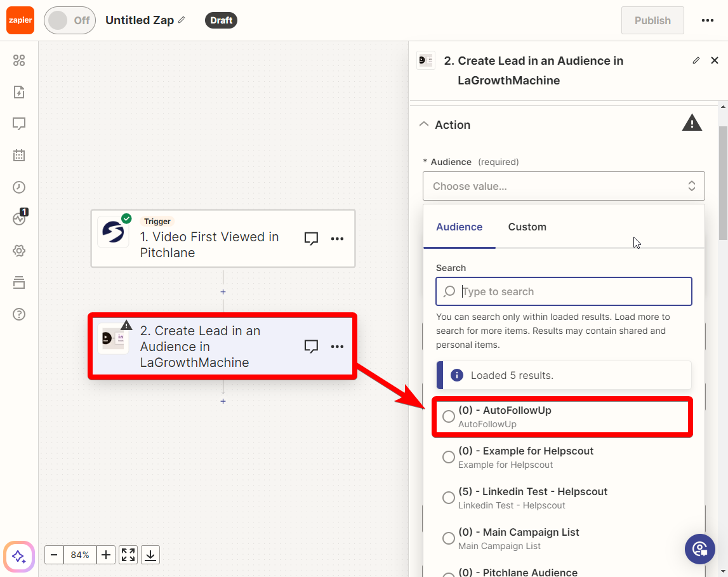Viewport: 728px width, 577px height.
Task: Add a step after the trigger
Action: click(x=223, y=292)
